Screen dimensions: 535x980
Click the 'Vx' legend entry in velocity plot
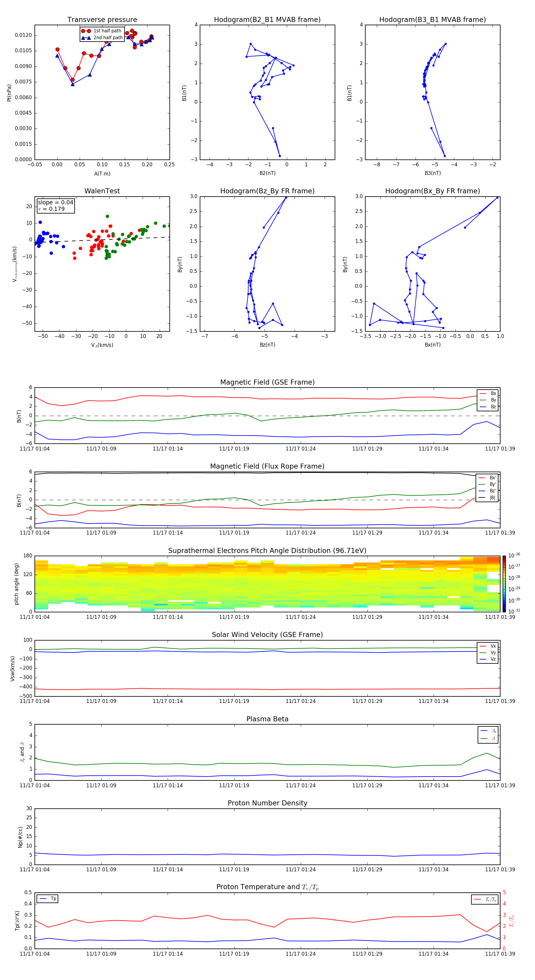[x=488, y=646]
